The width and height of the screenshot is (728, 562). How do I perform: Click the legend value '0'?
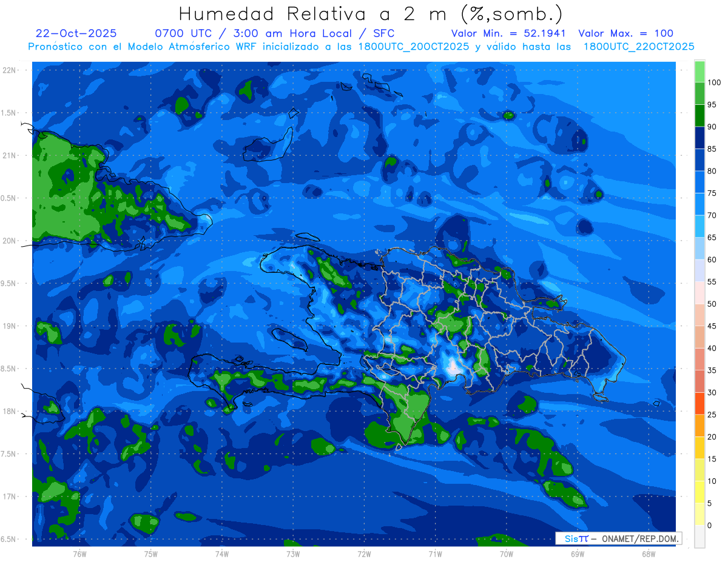[x=710, y=526]
